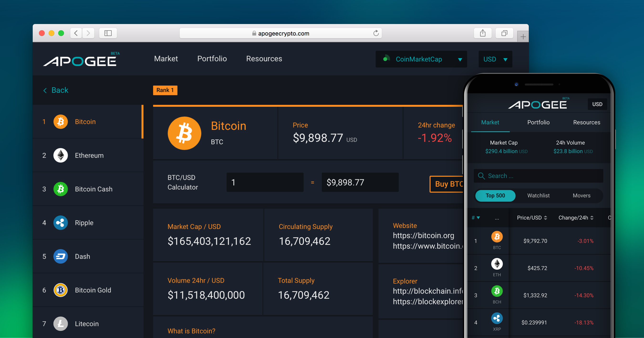This screenshot has width=644, height=338.
Task: Click the Search field on the phone
Action: click(x=538, y=176)
